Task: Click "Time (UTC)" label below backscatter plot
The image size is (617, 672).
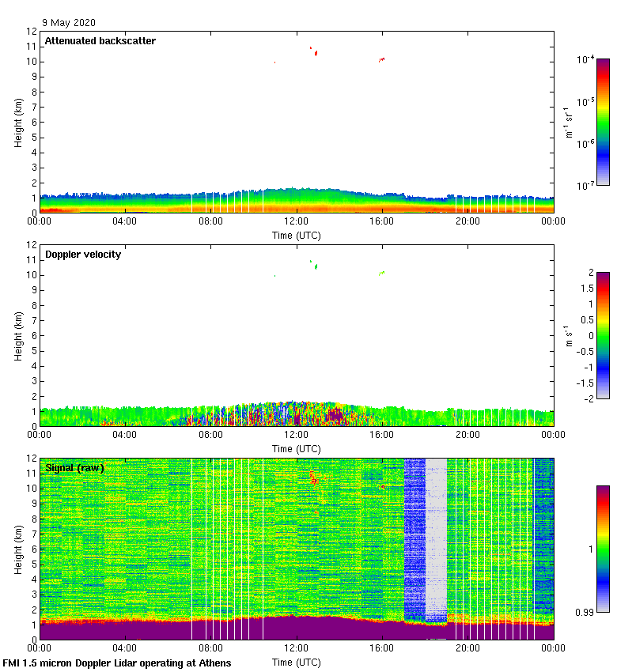Action: point(297,236)
